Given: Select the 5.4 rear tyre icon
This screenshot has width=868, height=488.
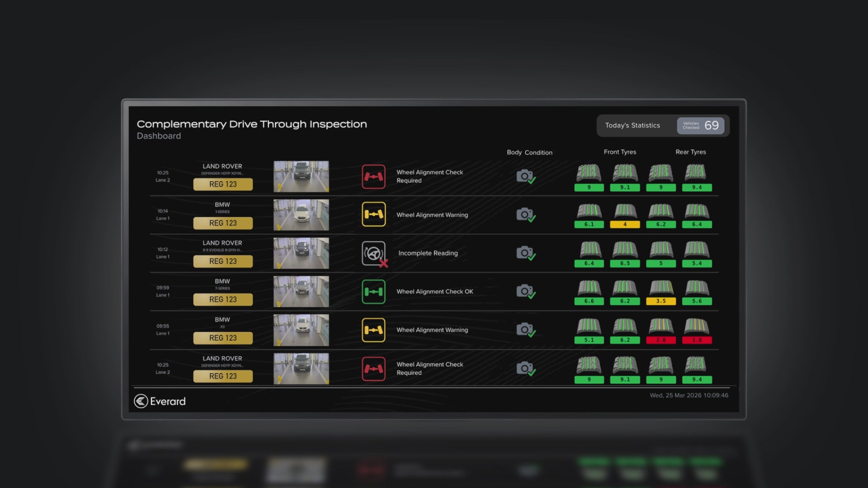Looking at the screenshot, I should pyautogui.click(x=697, y=254).
